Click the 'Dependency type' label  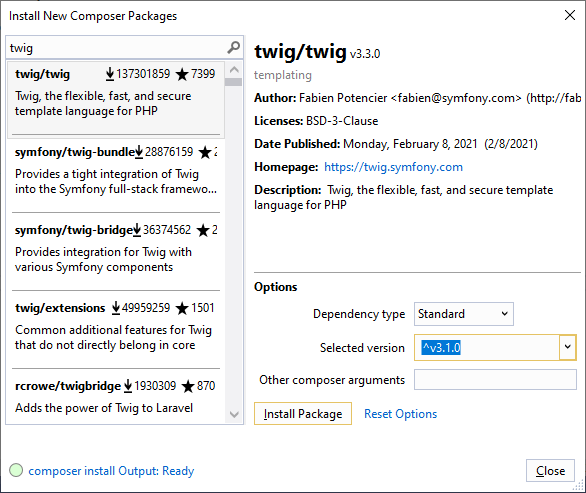pos(359,314)
